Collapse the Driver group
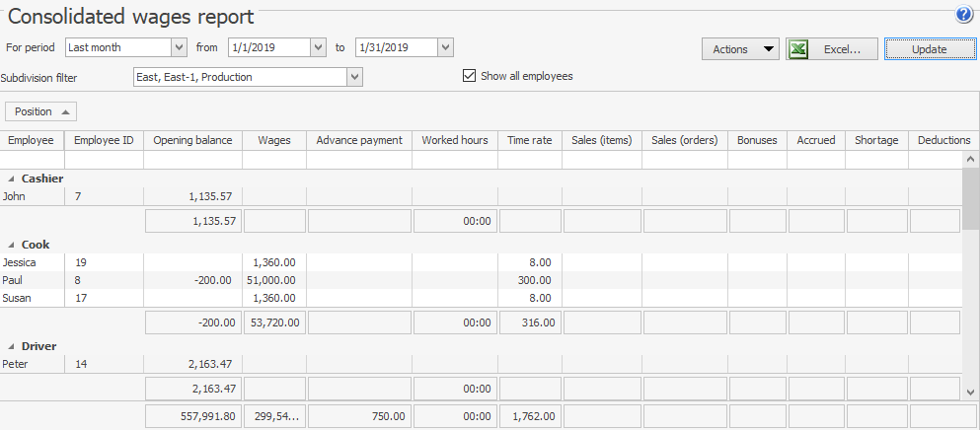The width and height of the screenshot is (980, 430). [x=12, y=346]
